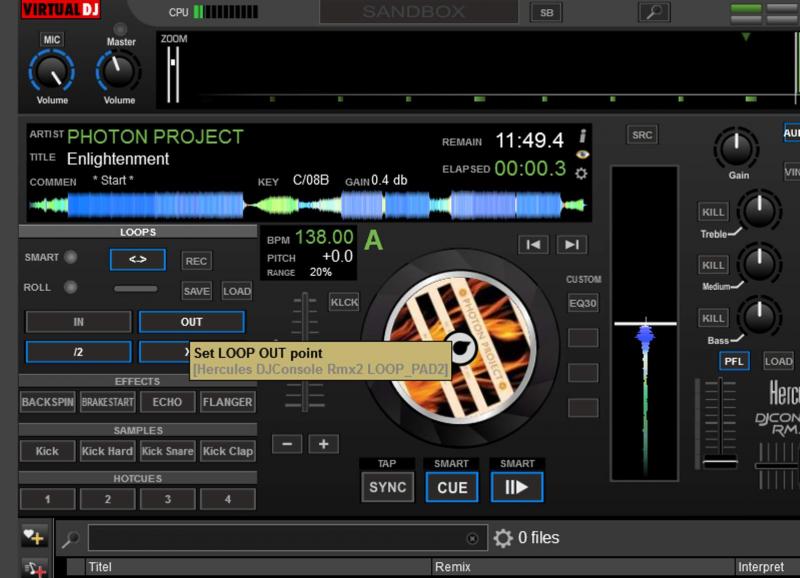The width and height of the screenshot is (800, 578).
Task: Click the waveform ZOOM slider
Action: [173, 74]
